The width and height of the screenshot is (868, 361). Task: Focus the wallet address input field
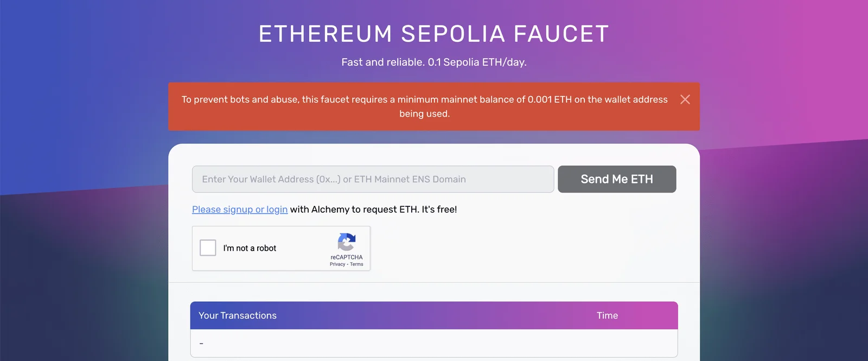[373, 179]
